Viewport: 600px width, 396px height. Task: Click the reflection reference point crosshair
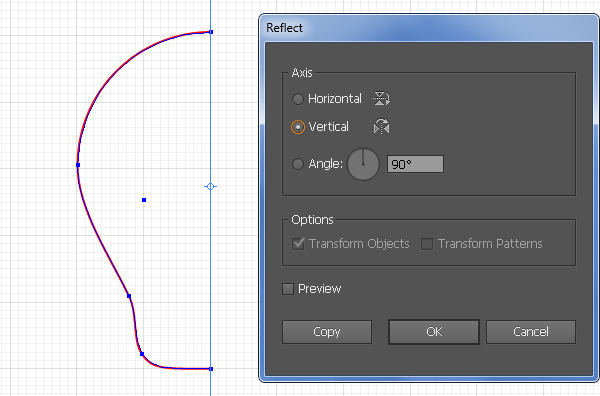tap(210, 187)
